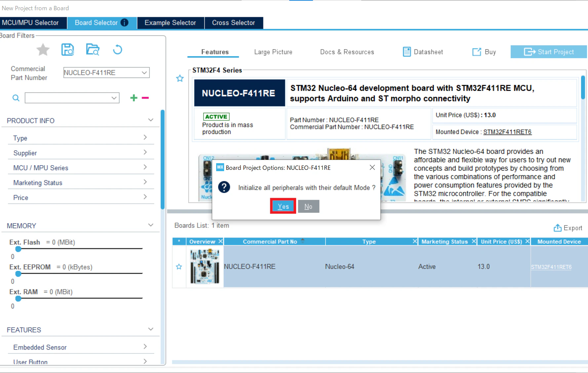Image resolution: width=588 pixels, height=373 pixels.
Task: Click the NUCLEO-F411RE board thumbnail in list
Action: point(205,267)
